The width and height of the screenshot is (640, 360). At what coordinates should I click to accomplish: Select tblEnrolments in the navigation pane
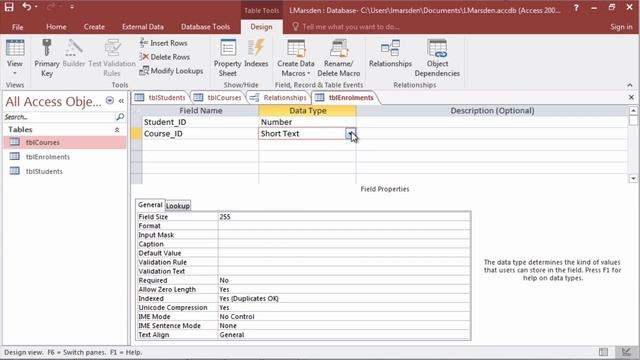click(x=64, y=157)
